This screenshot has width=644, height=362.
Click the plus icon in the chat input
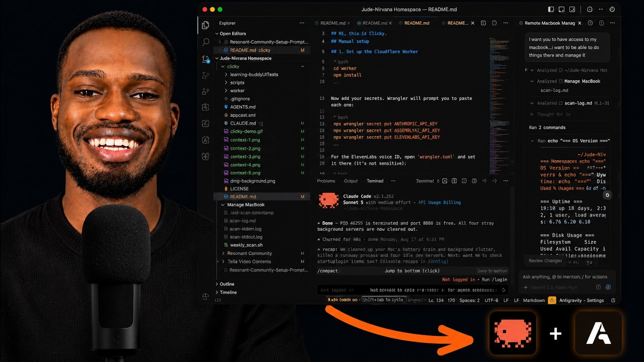[526, 288]
